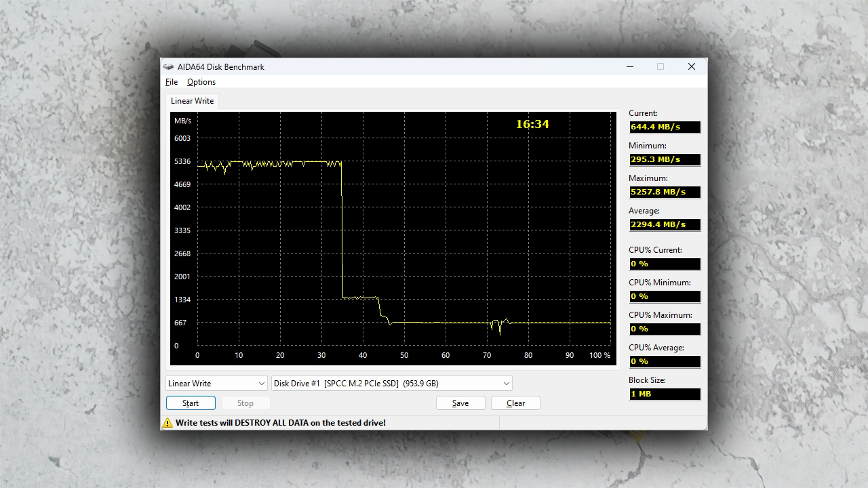Expand the Disk Drive #1 selection dropdown

click(x=392, y=384)
